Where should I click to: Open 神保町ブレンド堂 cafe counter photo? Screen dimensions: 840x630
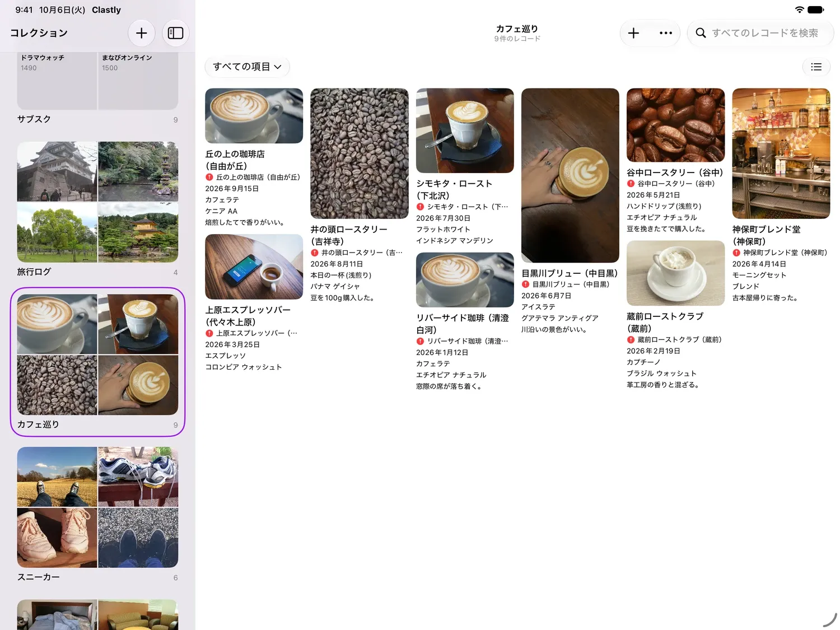(781, 153)
